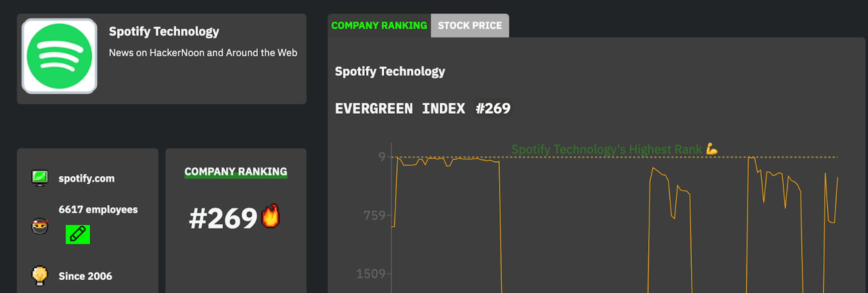Click News on HackerNoon and Around the Web
Screen dimensions: 868x293
(203, 53)
